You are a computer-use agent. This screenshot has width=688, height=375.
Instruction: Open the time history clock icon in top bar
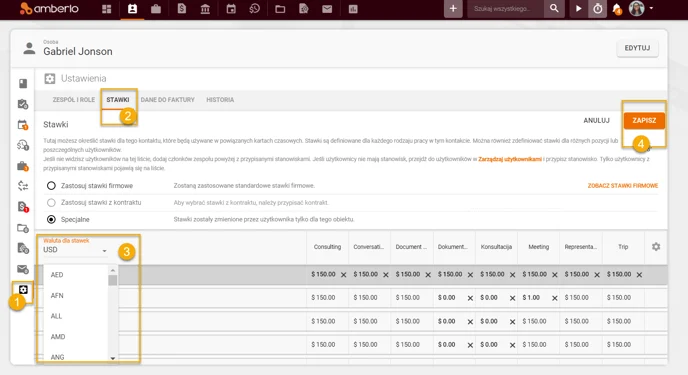[x=254, y=9]
